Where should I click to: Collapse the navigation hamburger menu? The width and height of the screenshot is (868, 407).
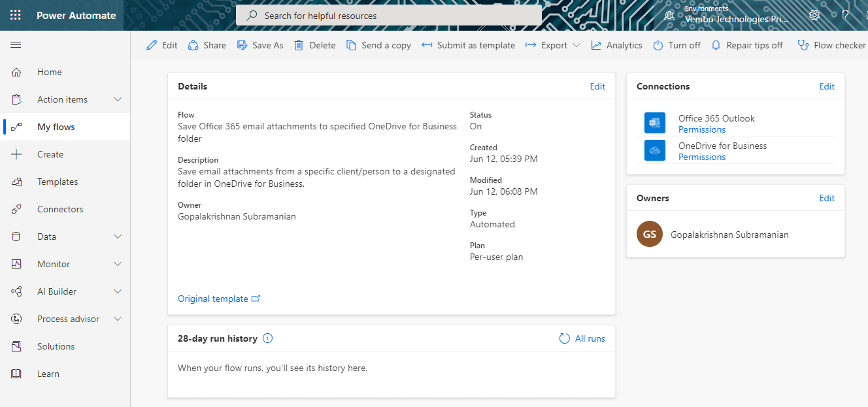16,45
